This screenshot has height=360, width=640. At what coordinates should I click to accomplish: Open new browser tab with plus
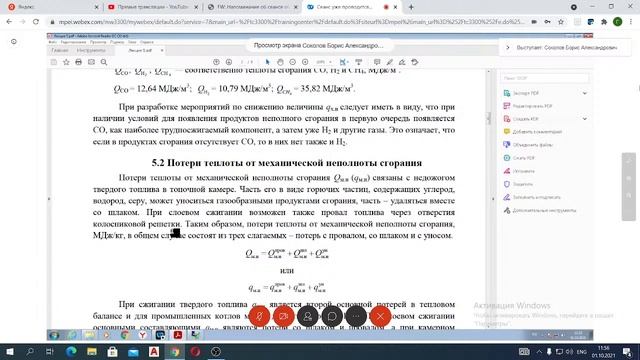411,7
